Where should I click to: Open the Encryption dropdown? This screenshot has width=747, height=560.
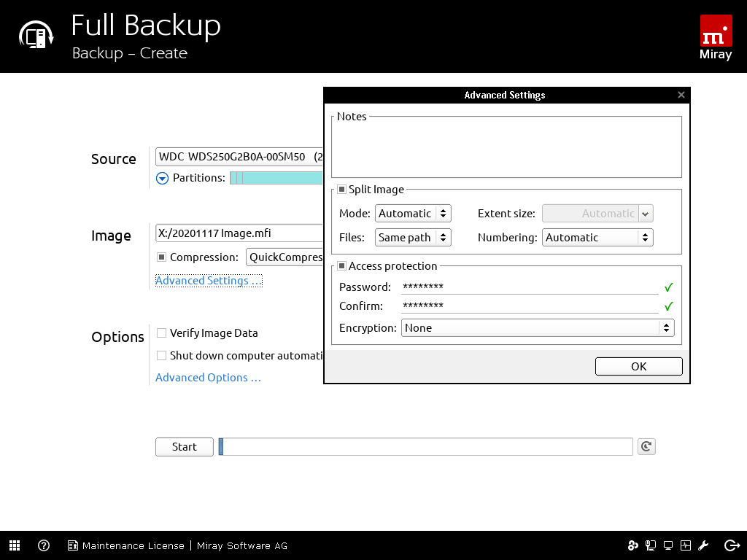(538, 328)
